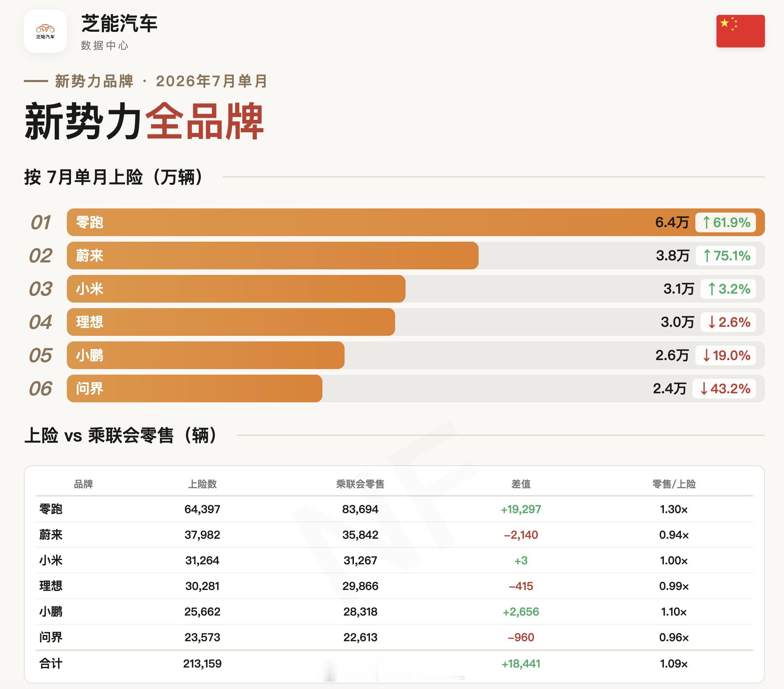Click the 28,318 cell

pos(360,611)
